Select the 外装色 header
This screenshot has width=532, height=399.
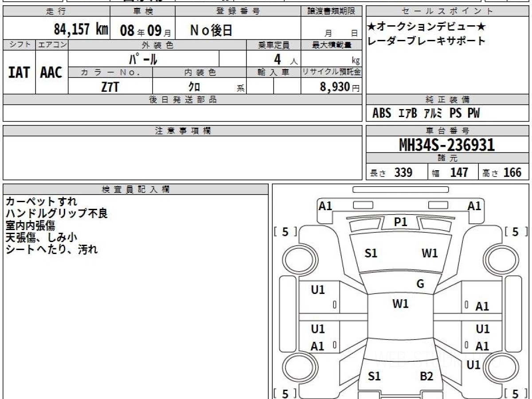pyautogui.click(x=157, y=45)
